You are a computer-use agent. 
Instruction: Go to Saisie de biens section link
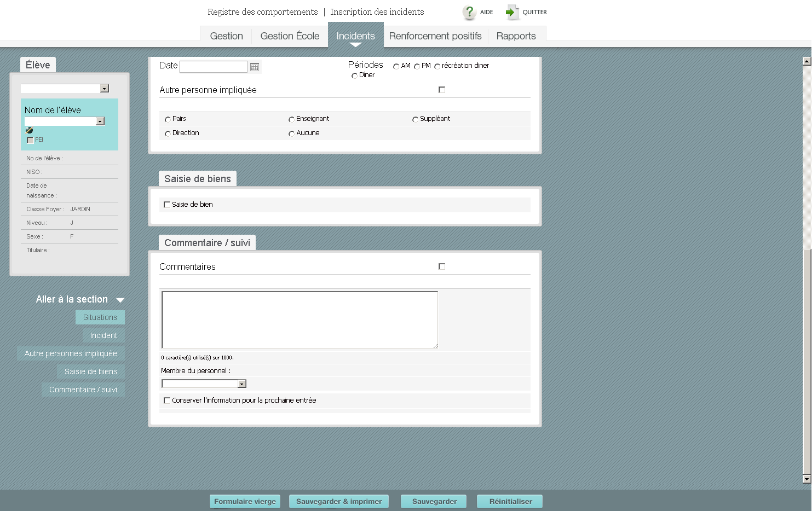click(x=91, y=371)
